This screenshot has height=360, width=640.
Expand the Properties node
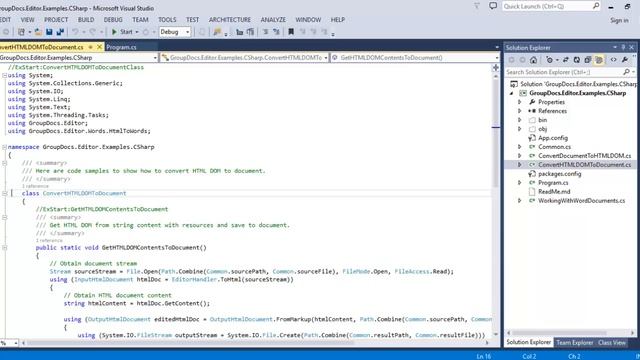coord(520,102)
